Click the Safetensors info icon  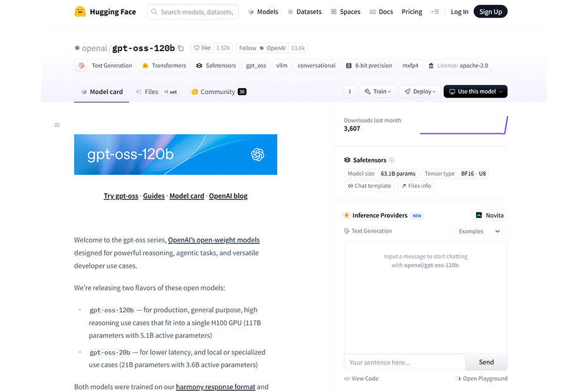tap(392, 160)
